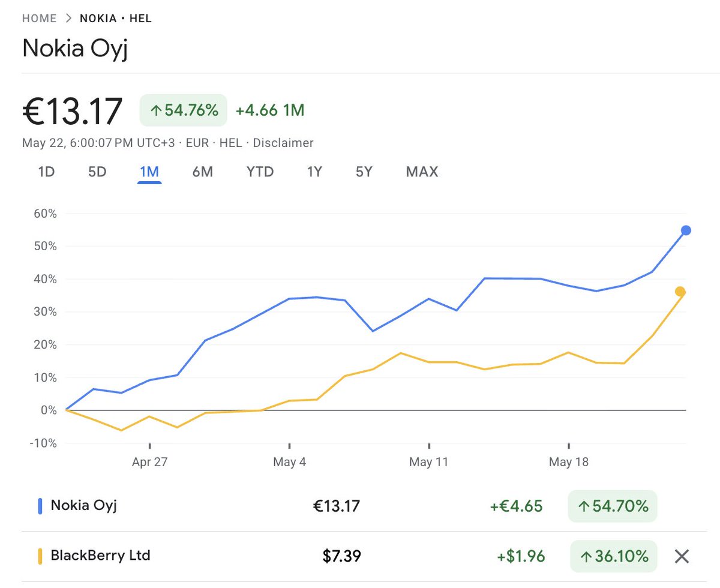720x588 pixels.
Task: Click the €13.17 value in Nokia row
Action: [337, 506]
